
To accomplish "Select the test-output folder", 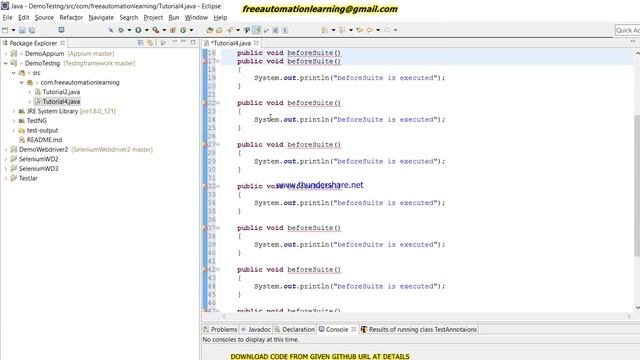I will 42,130.
